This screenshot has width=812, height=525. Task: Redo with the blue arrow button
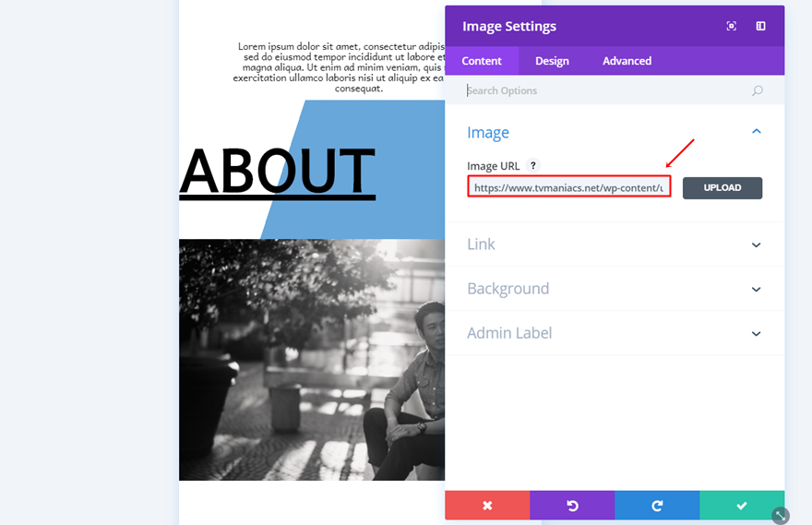point(657,506)
